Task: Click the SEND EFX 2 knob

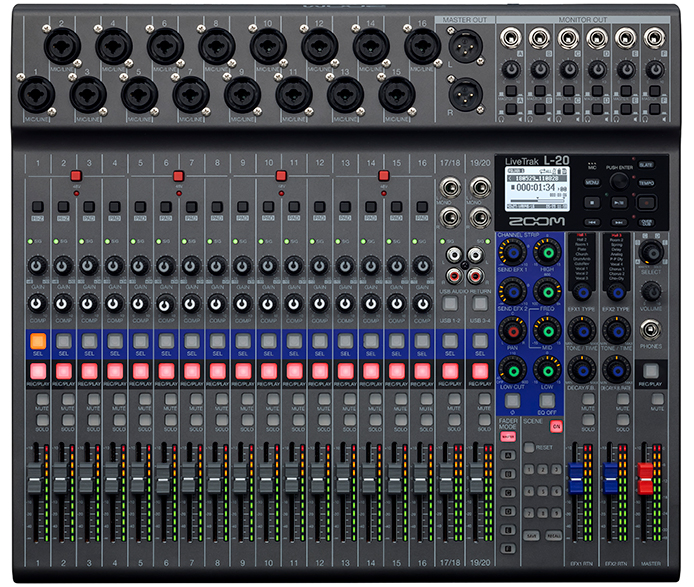Action: tap(513, 292)
